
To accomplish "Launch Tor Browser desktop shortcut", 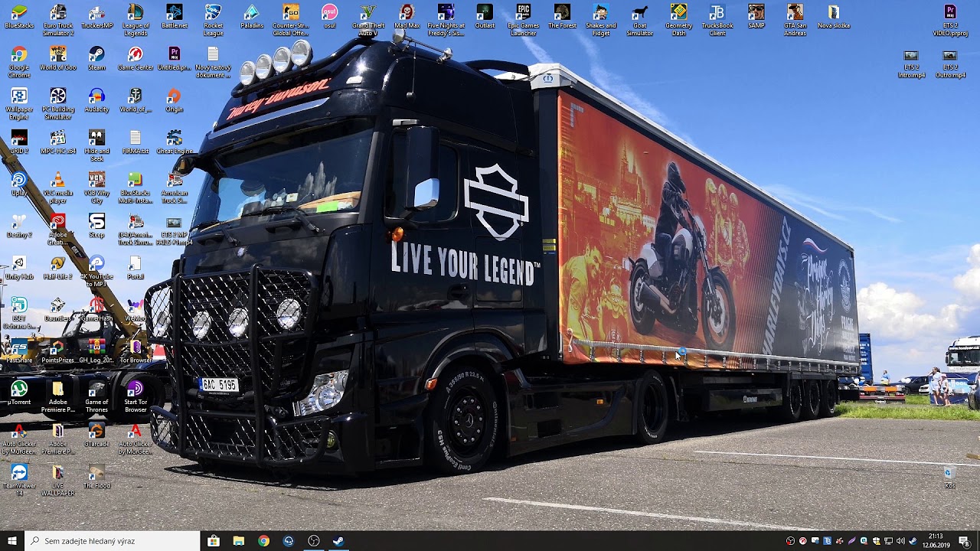I will [x=136, y=351].
